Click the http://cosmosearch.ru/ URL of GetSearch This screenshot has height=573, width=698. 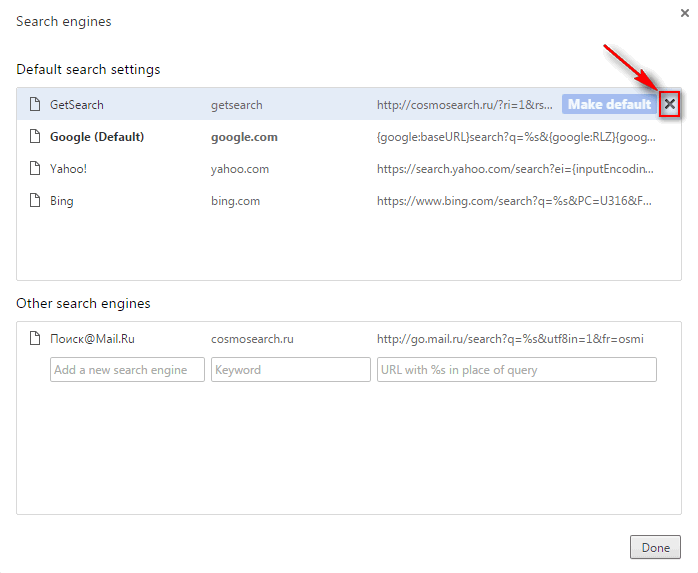coord(465,105)
